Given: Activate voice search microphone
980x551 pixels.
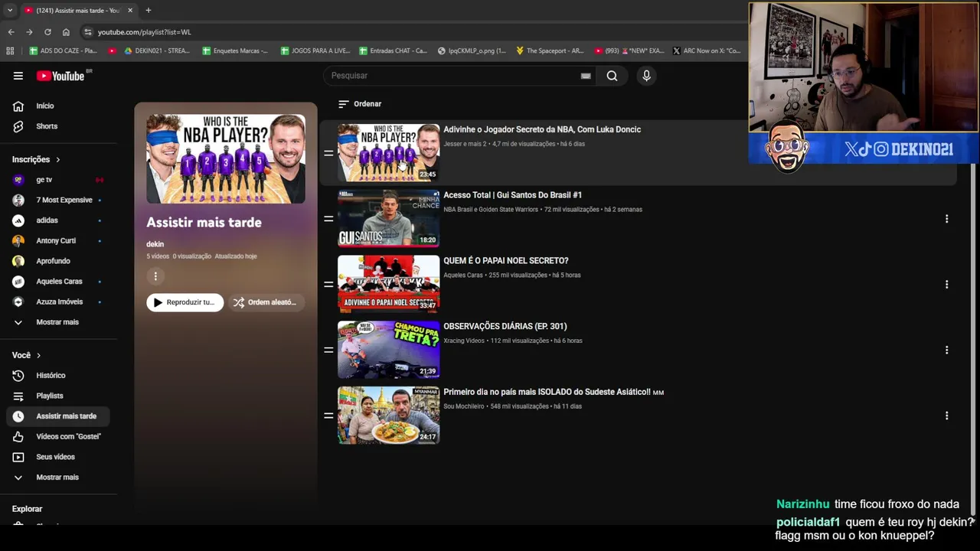Looking at the screenshot, I should click(x=646, y=76).
